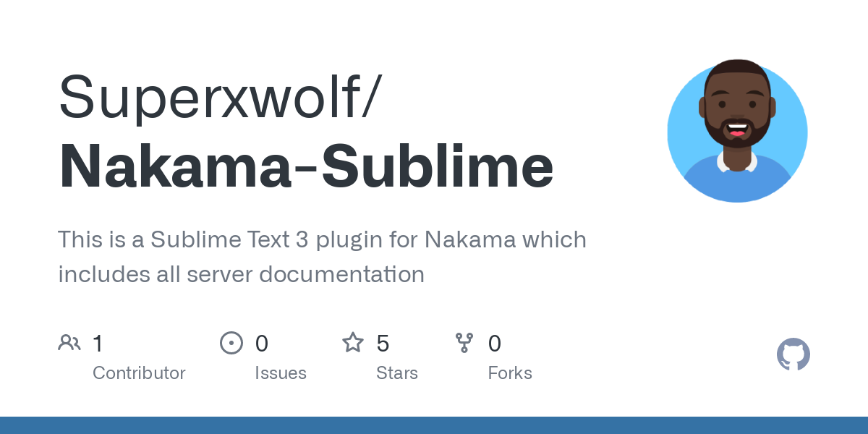This screenshot has height=434, width=868.
Task: Click the repository description text
Action: [x=322, y=257]
